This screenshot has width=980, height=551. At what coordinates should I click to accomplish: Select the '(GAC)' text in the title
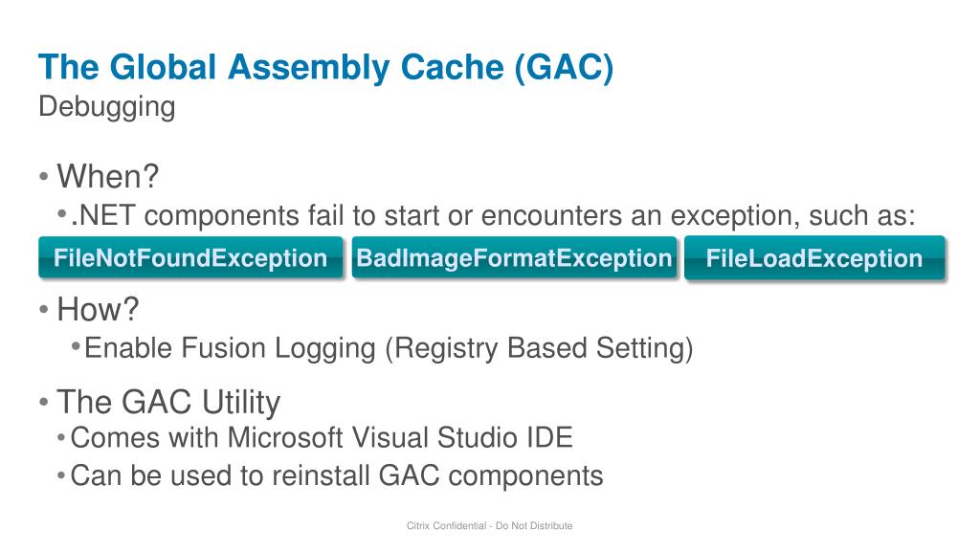coord(565,68)
